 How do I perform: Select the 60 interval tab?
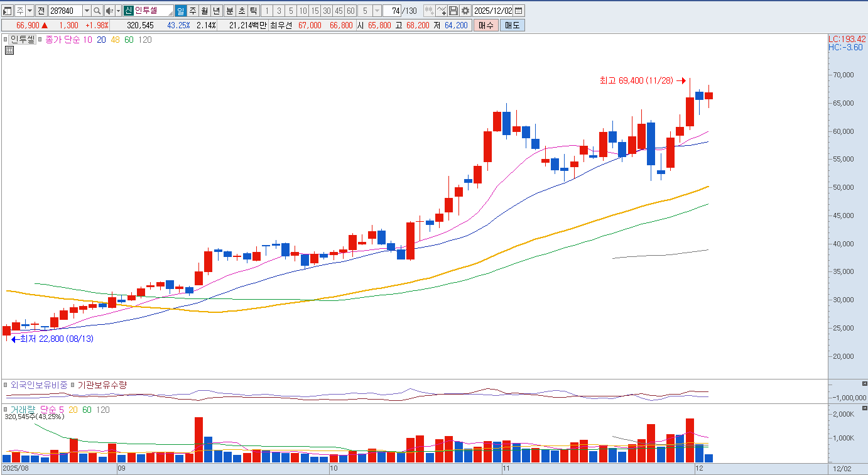[x=350, y=11]
